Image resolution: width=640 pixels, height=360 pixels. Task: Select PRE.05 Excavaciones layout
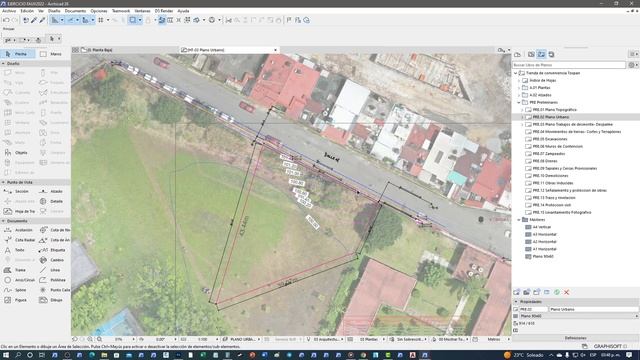click(549, 139)
